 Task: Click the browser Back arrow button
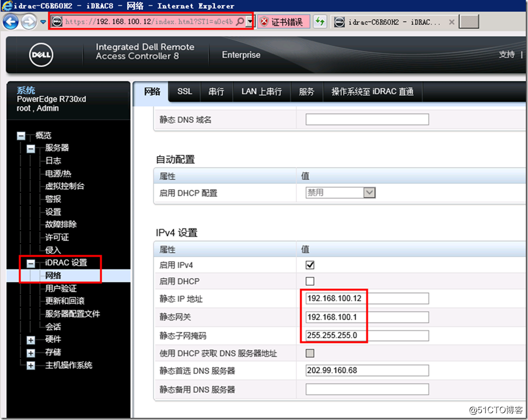(11, 22)
